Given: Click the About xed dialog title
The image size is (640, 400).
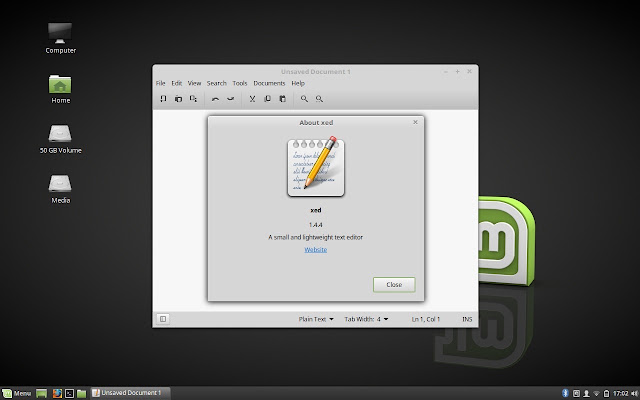Looking at the screenshot, I should pos(316,122).
